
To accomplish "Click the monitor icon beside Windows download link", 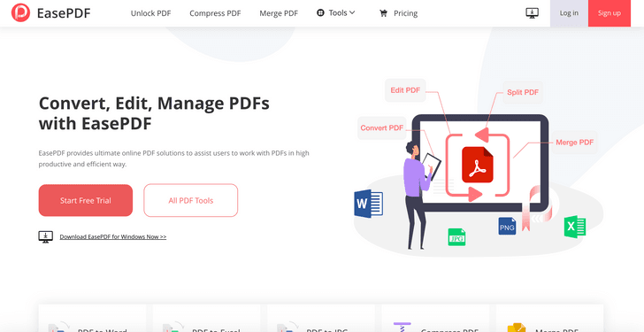I will point(46,236).
